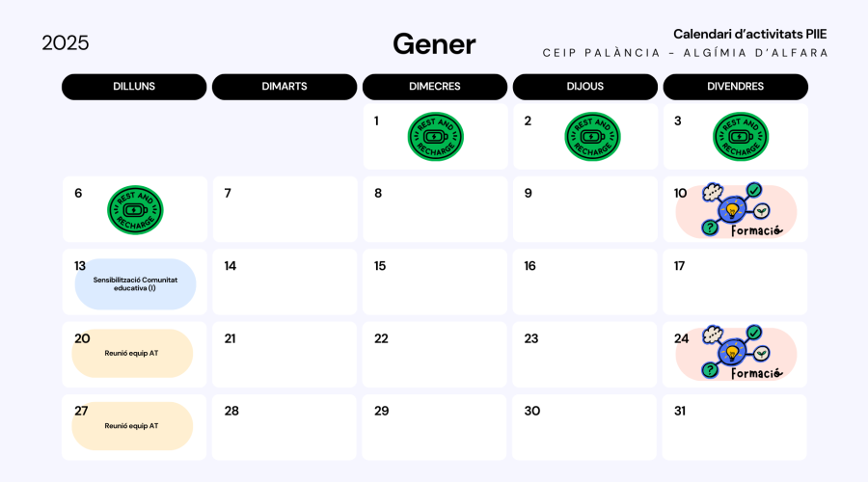Select the day 8 calendar cell
Screen dimensions: 868x482
coord(435,209)
